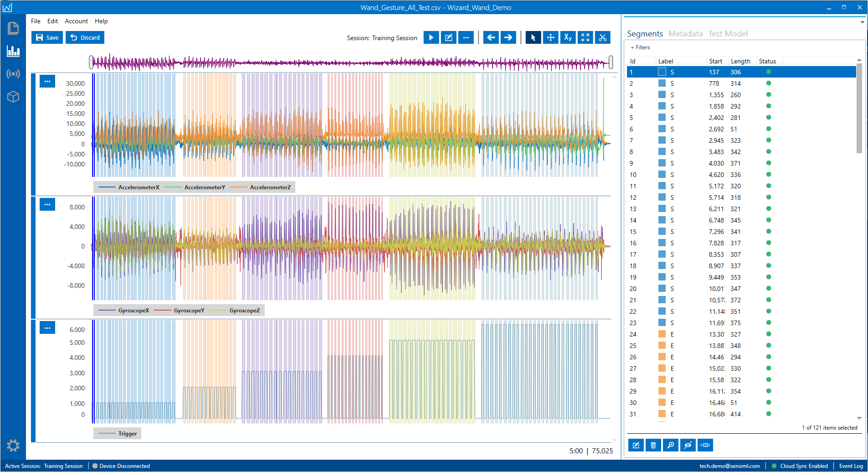Toggle GyroscopeX legend series

click(124, 310)
